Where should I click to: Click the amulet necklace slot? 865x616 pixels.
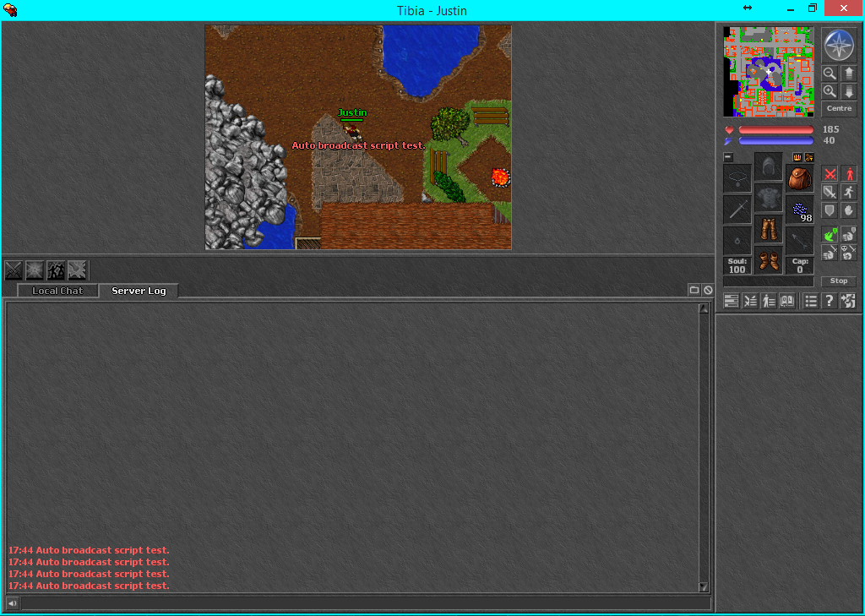(737, 179)
